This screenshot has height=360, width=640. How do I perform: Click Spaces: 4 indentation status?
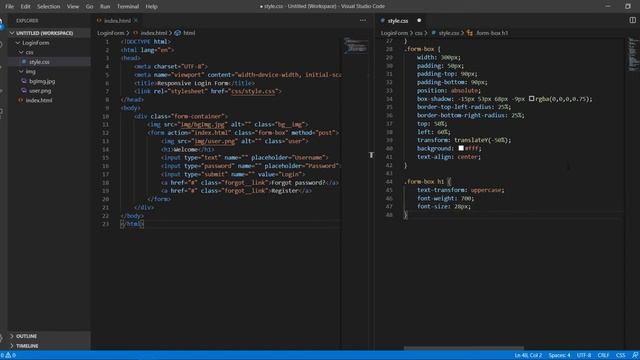(559, 355)
